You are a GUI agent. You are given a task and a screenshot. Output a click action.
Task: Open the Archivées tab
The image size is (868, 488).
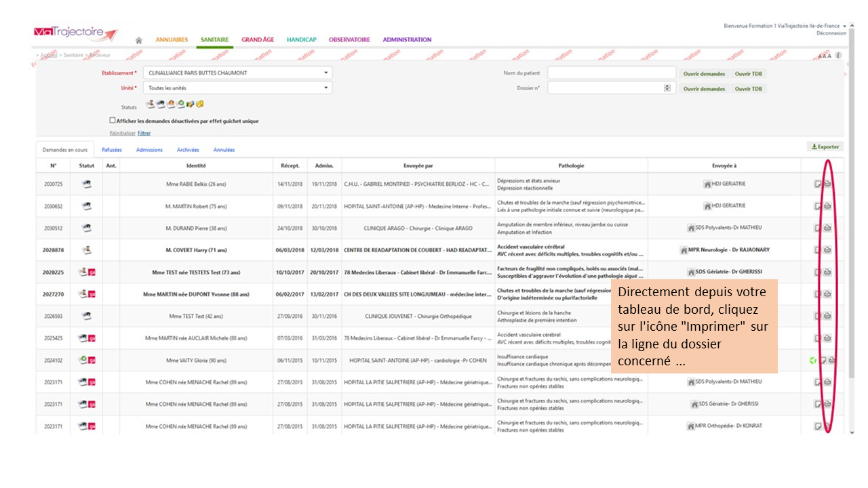pos(188,150)
